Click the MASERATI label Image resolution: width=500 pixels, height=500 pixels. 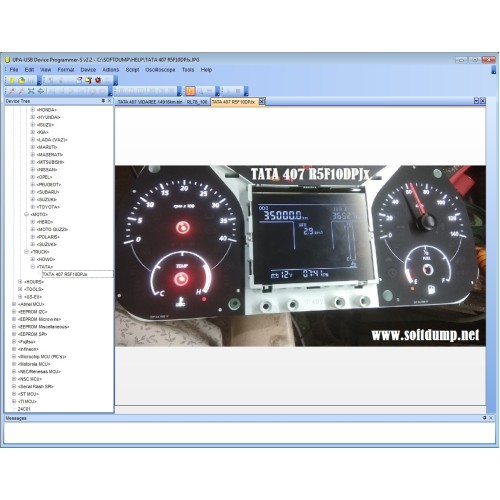(x=50, y=155)
